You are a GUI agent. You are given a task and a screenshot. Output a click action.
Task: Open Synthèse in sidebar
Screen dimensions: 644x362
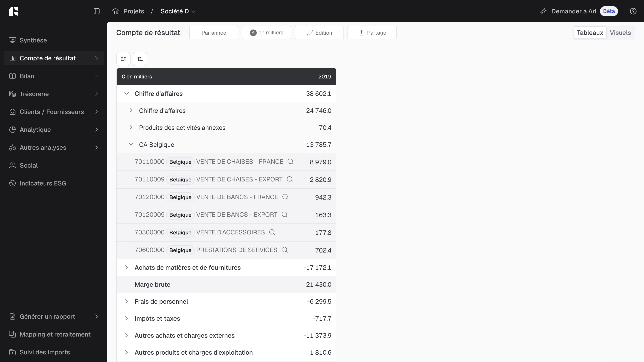click(x=54, y=40)
